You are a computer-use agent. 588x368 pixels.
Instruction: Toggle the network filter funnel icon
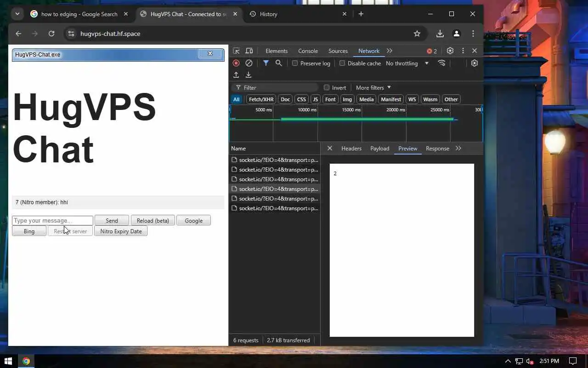tap(266, 63)
